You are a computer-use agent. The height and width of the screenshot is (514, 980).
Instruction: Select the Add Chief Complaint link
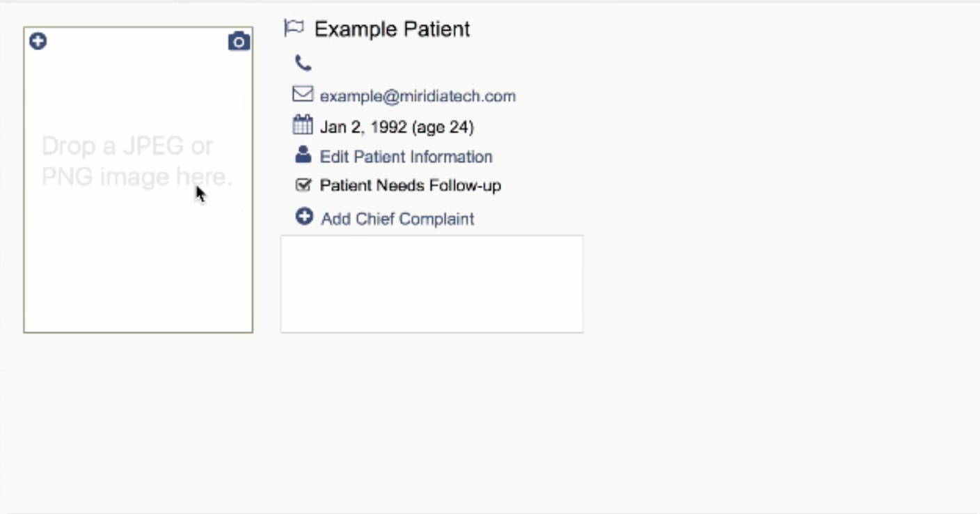click(397, 219)
